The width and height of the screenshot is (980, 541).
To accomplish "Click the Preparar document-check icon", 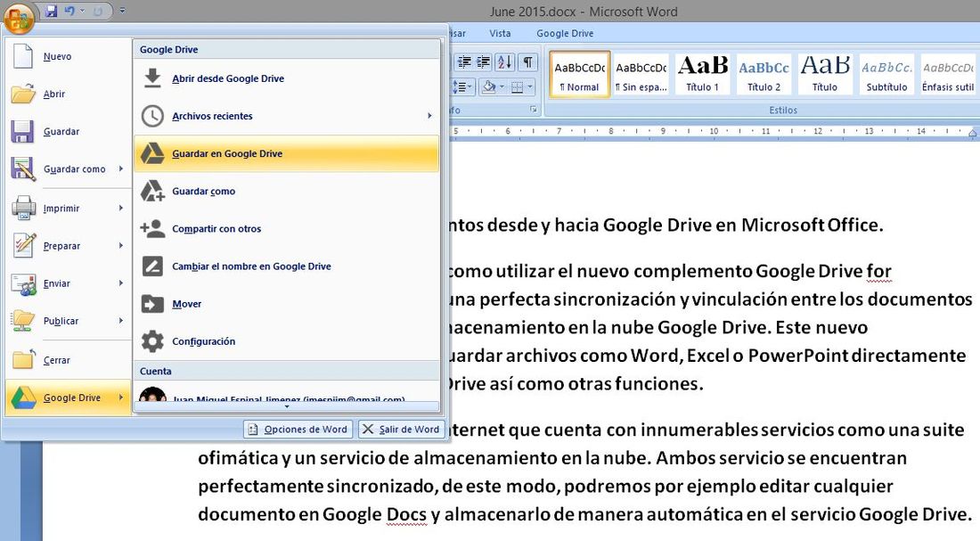I will click(x=24, y=245).
